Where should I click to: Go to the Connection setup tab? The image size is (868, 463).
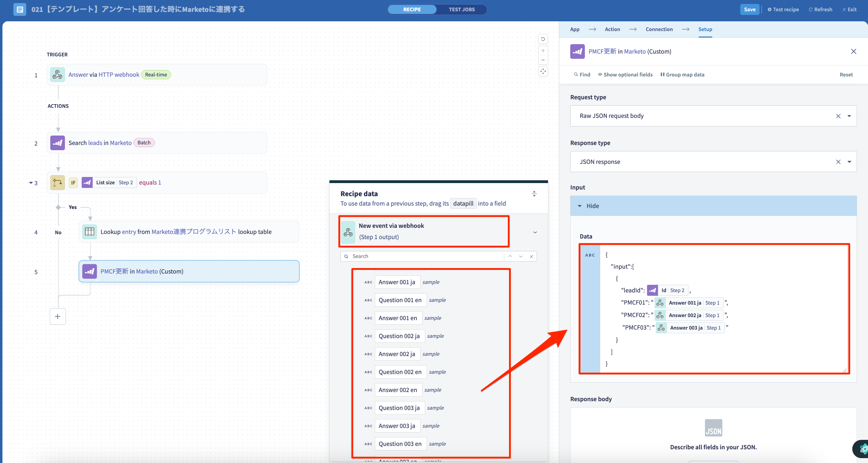point(659,29)
